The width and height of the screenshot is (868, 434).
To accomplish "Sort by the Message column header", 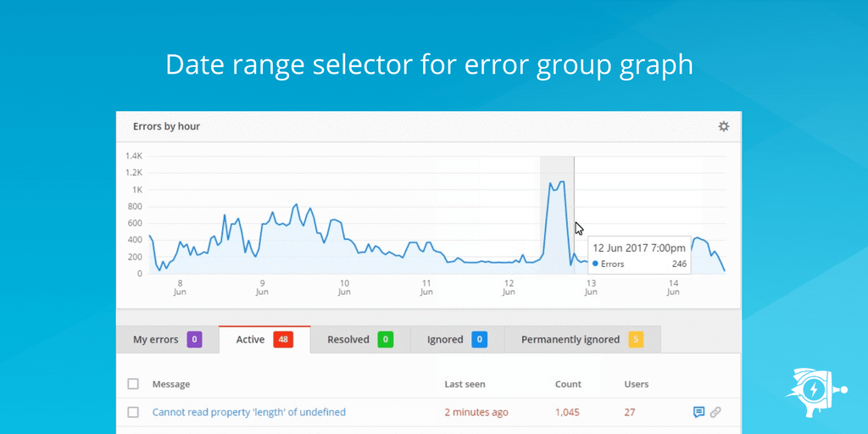I will pyautogui.click(x=171, y=384).
